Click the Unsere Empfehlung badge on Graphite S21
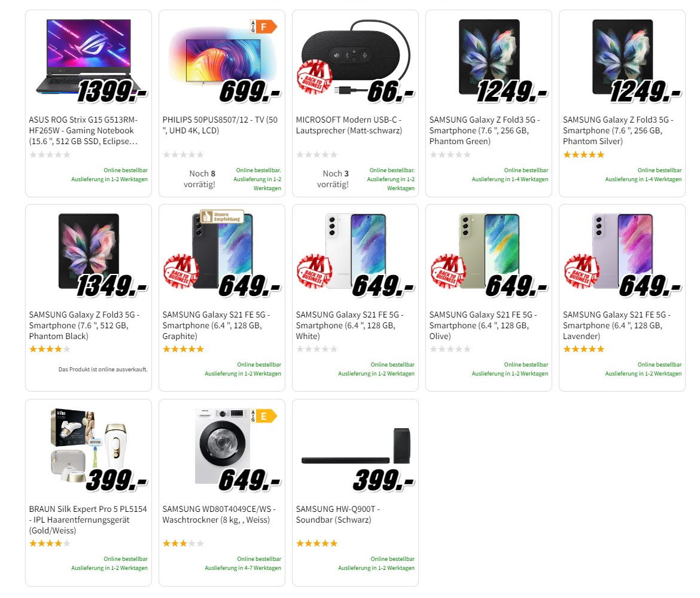Viewport: 700px width, 598px height. coord(222,216)
